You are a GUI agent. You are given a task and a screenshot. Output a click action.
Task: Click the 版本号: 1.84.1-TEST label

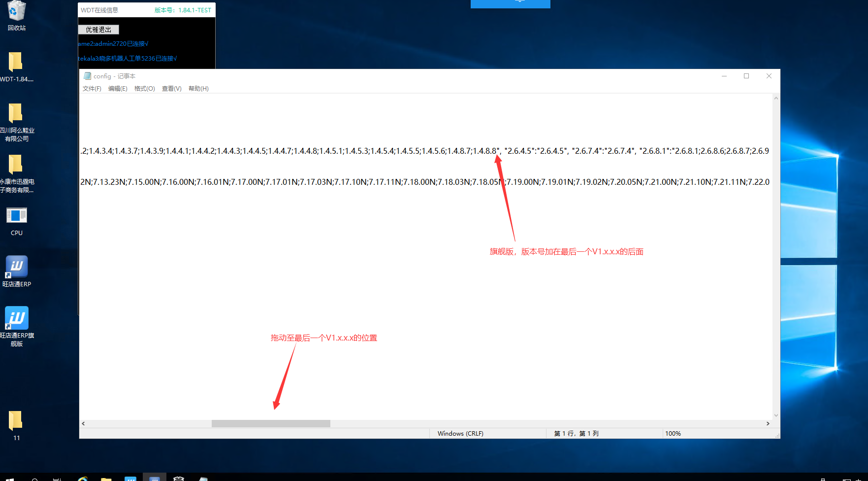(x=183, y=10)
